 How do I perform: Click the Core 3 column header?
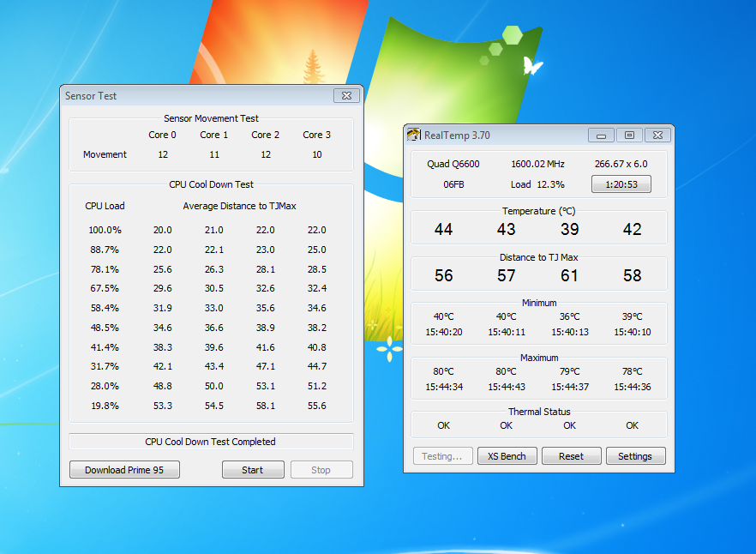(317, 135)
